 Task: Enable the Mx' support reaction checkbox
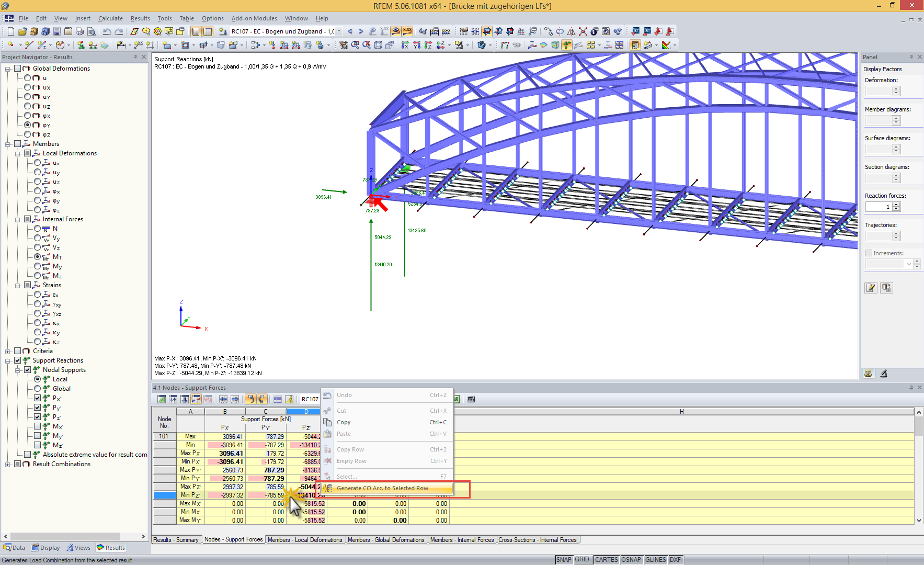[38, 426]
